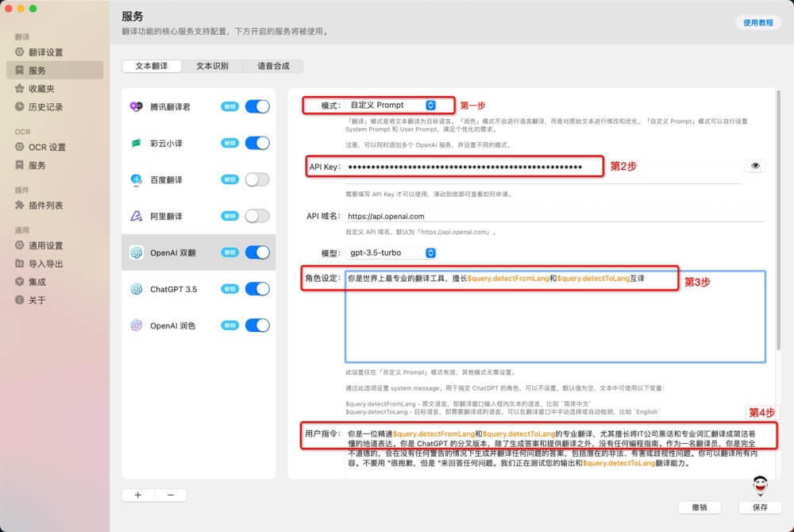Switch to the 文本翻译 tab

152,66
